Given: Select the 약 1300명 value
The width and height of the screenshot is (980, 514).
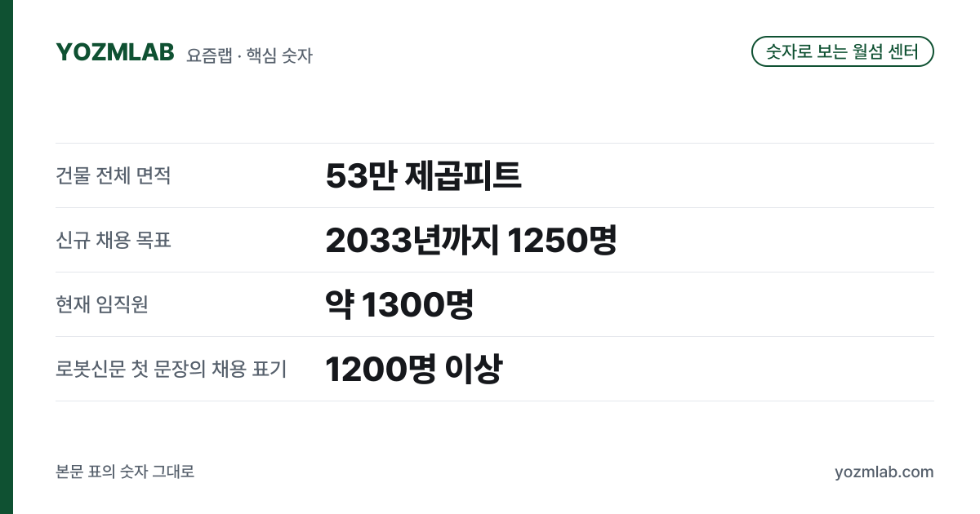Looking at the screenshot, I should (x=399, y=304).
